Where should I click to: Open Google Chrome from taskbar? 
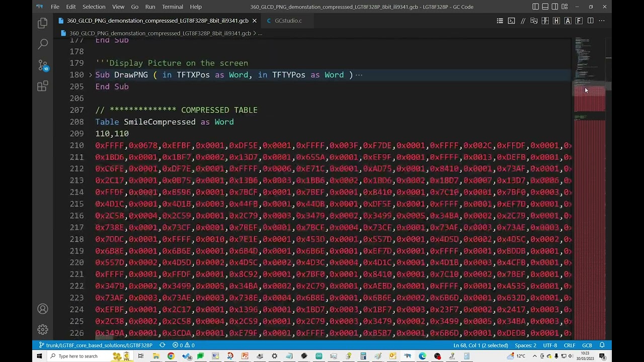click(x=171, y=356)
